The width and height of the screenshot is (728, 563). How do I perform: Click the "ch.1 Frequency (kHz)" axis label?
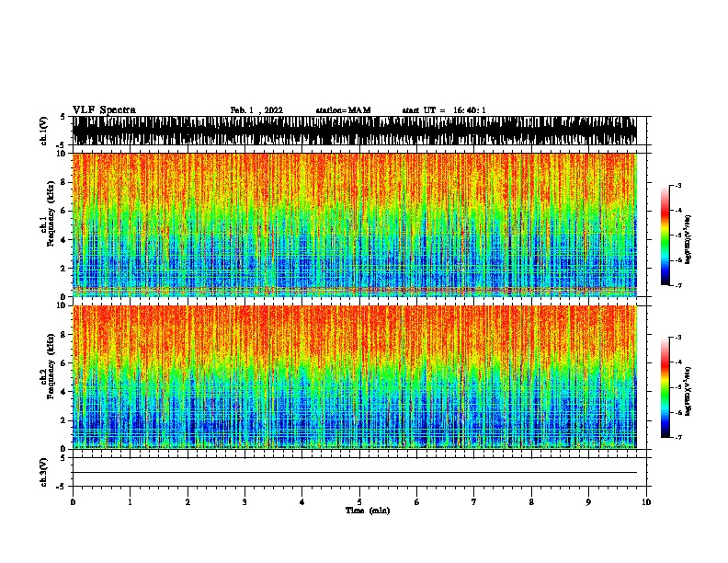pyautogui.click(x=48, y=213)
